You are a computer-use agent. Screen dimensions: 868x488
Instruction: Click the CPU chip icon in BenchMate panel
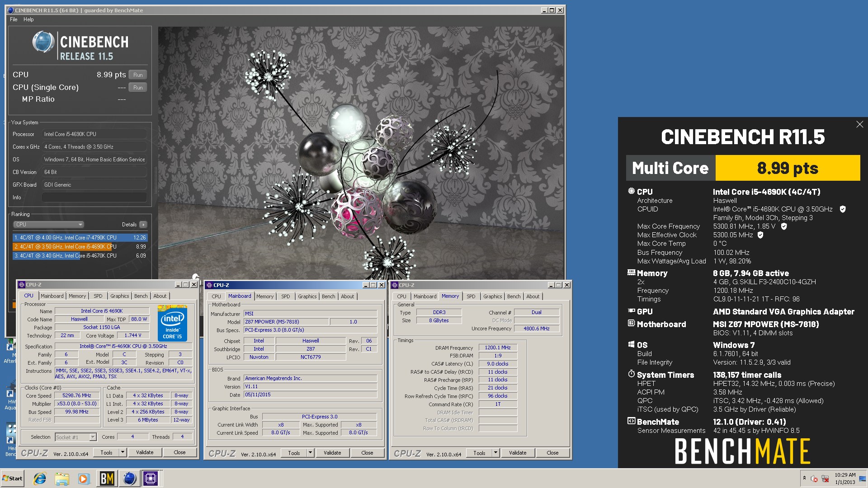point(631,191)
